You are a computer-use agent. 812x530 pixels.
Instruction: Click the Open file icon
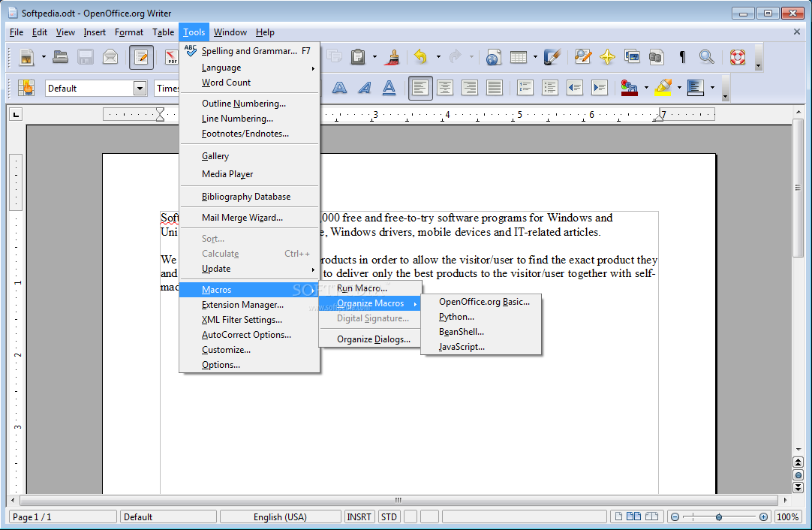point(61,57)
